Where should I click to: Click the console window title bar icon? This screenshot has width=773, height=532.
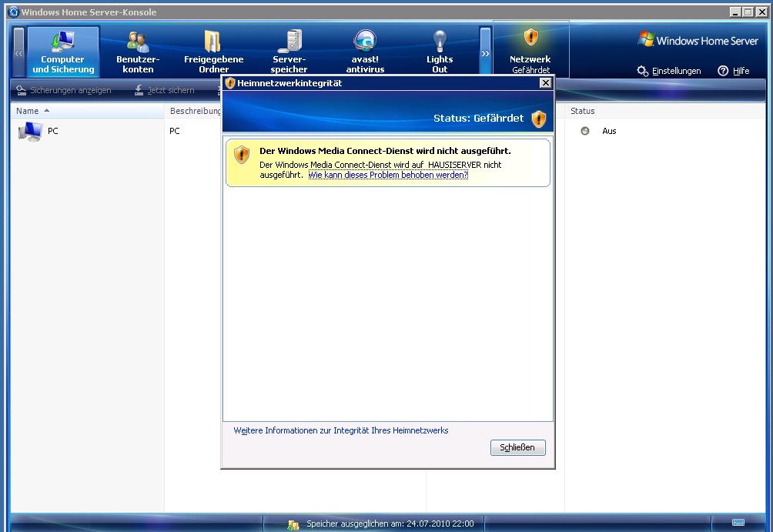[14, 12]
